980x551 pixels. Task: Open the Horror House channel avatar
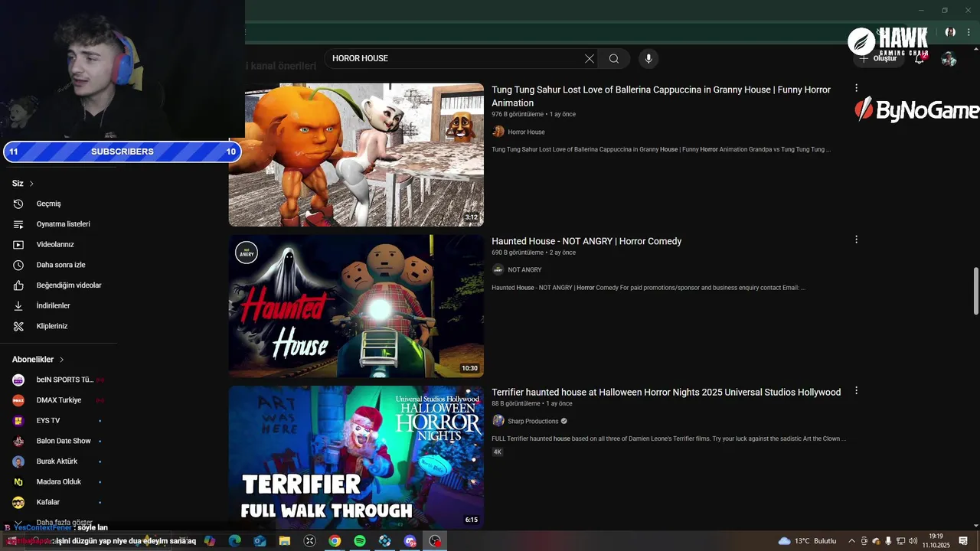[x=498, y=132]
